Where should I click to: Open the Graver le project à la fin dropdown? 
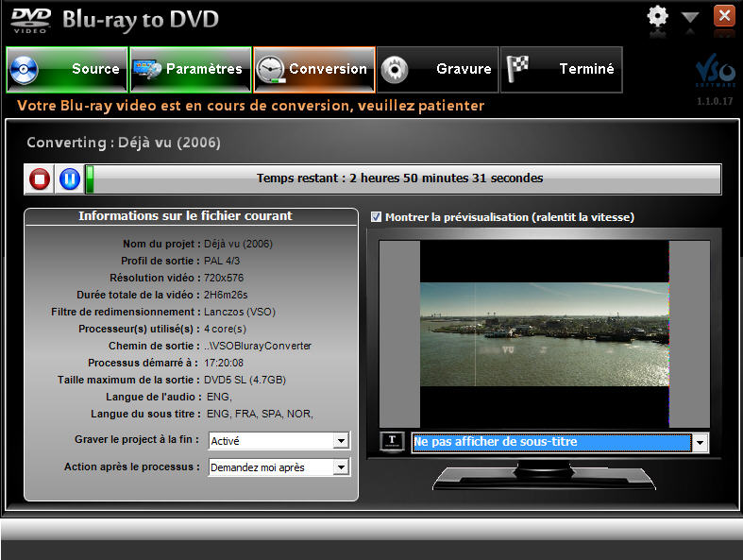point(341,441)
